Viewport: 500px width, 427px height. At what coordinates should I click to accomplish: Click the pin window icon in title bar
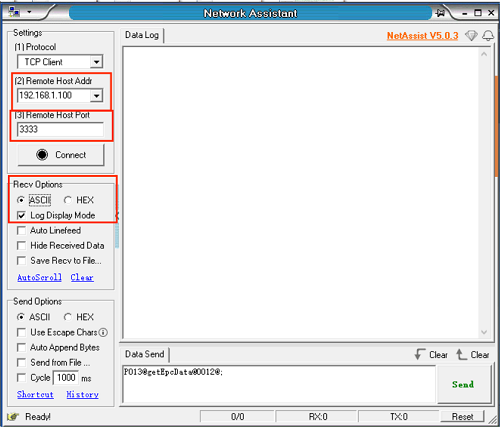tap(440, 13)
